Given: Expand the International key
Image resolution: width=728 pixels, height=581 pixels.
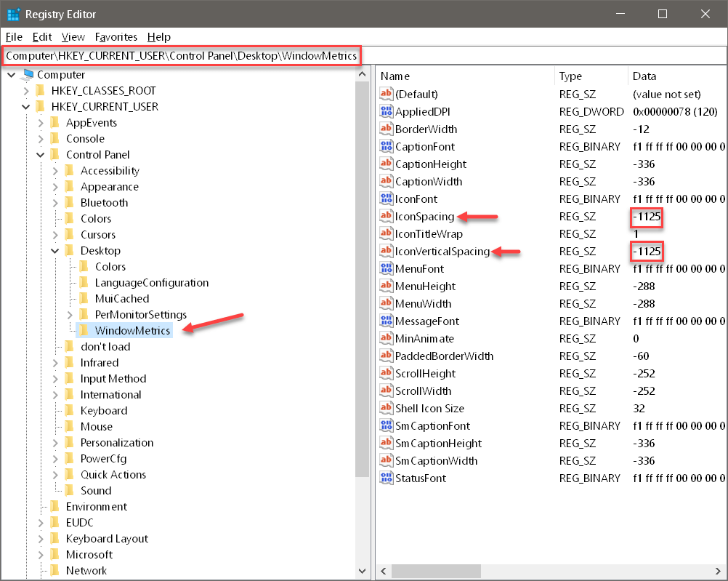Looking at the screenshot, I should (54, 395).
